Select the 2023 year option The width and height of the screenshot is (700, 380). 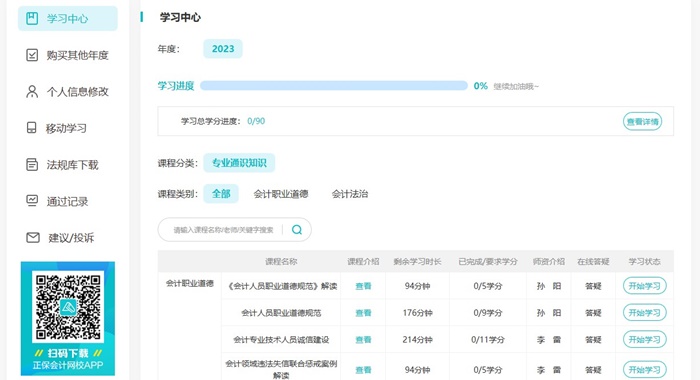tap(223, 49)
